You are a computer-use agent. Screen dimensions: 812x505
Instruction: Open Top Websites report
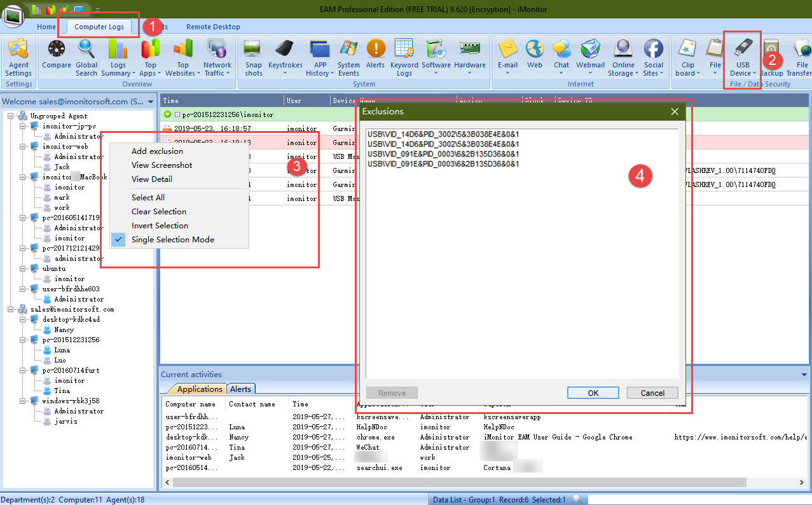183,57
